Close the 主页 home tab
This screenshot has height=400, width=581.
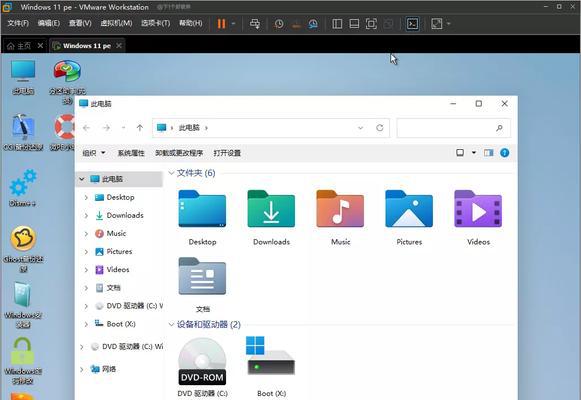40,46
